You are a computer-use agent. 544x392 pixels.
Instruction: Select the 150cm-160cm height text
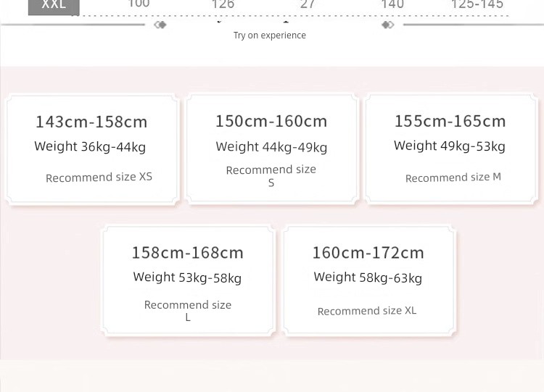click(271, 121)
